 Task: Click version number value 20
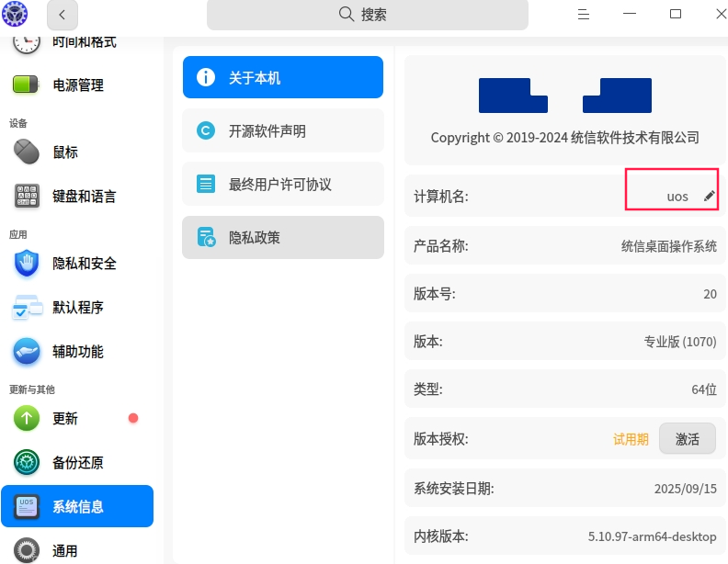pyautogui.click(x=710, y=294)
